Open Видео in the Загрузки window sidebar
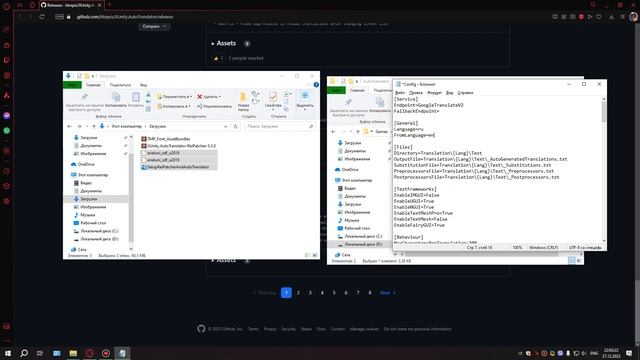 tap(82, 183)
